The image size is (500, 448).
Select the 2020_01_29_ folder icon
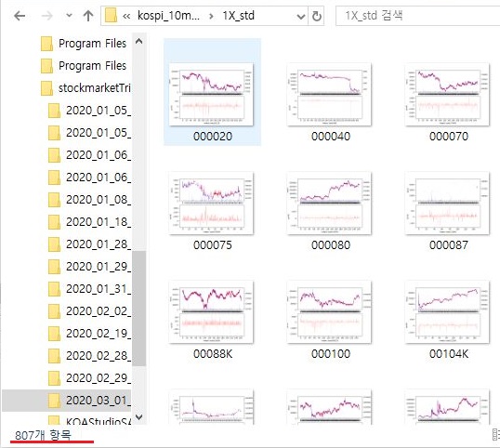click(54, 267)
